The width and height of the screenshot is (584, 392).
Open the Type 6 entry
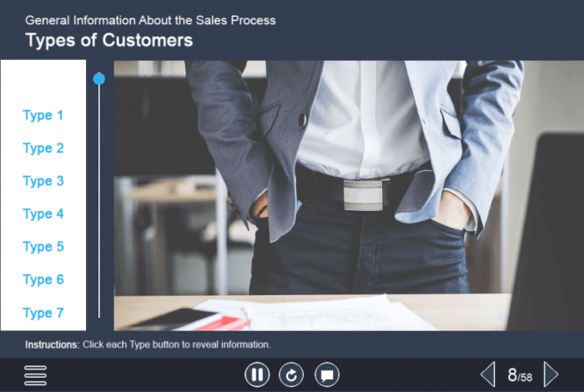pos(43,280)
